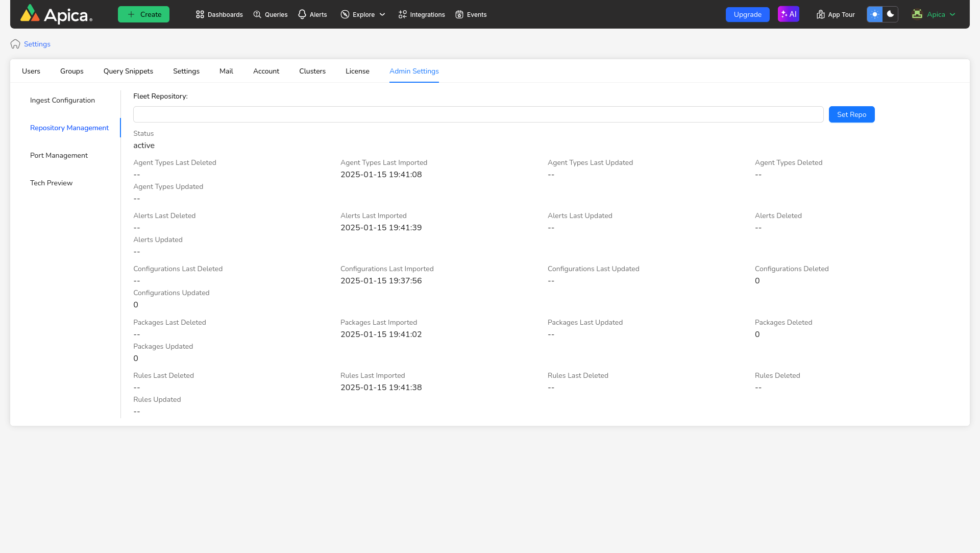The width and height of the screenshot is (980, 553).
Task: Open the Integrations page
Action: click(422, 14)
